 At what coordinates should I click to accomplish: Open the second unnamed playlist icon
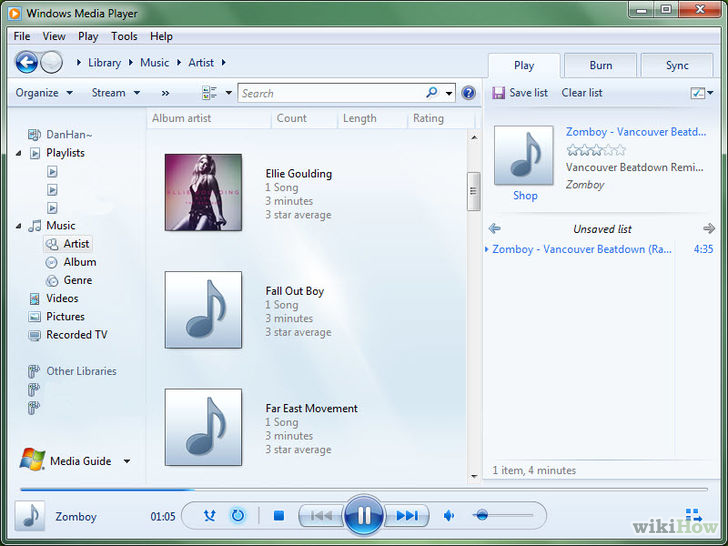tap(52, 190)
